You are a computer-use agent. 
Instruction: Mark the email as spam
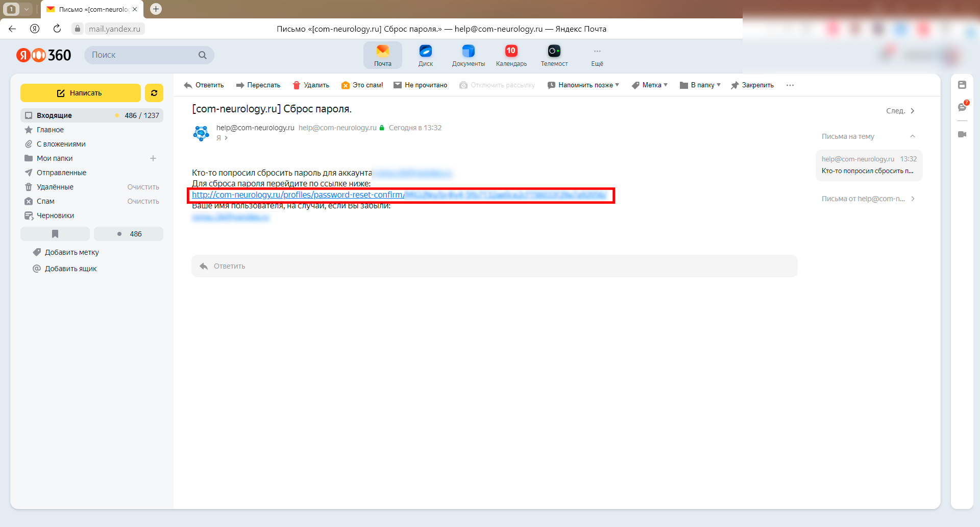pyautogui.click(x=362, y=85)
